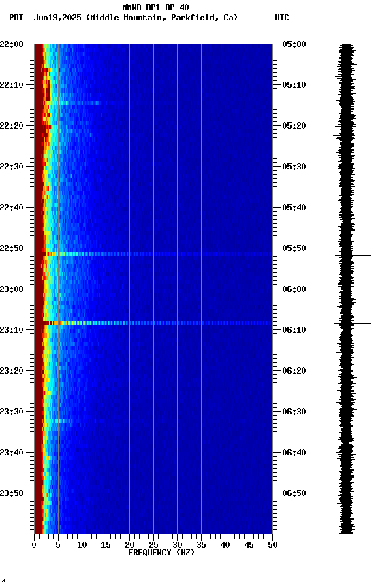Click the short spectral streak near 22:14 PDT
This screenshot has height=588, width=376.
tap(73, 102)
